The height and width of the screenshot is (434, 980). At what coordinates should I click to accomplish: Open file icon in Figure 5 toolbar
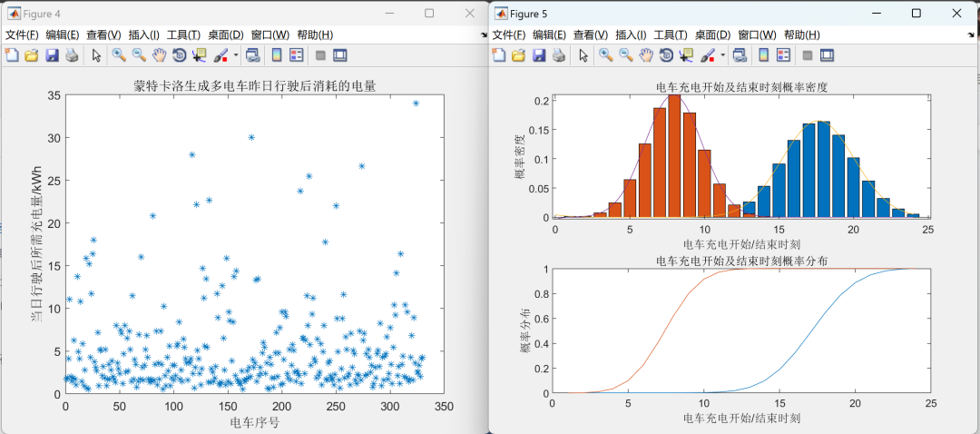pyautogui.click(x=518, y=55)
